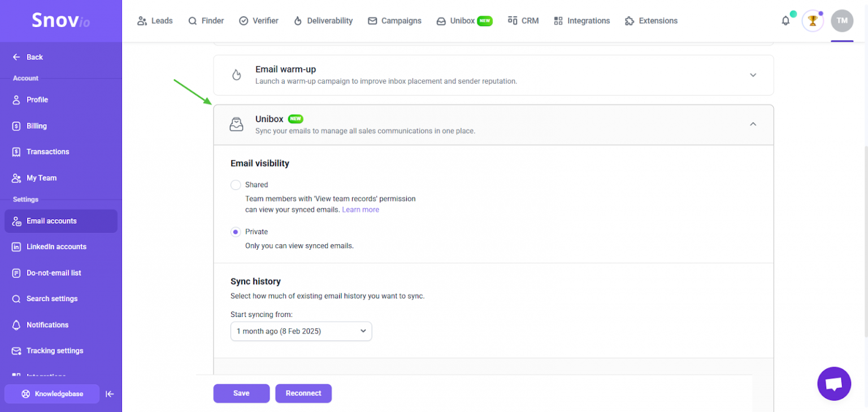Open the Start syncing from dropdown

(301, 331)
